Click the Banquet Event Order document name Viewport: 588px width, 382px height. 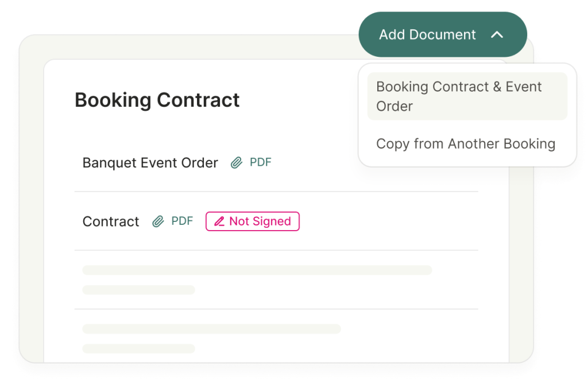click(150, 163)
